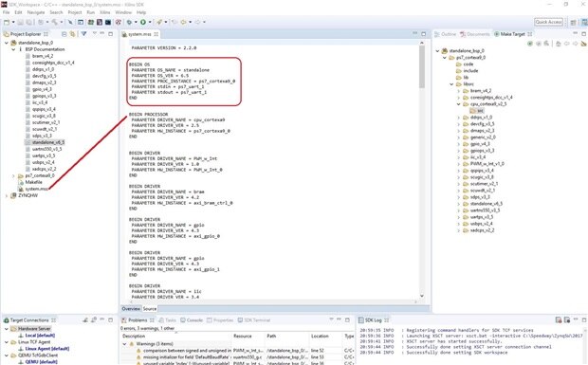Click the Open Perspective icon
This screenshot has width=588, height=365.
coord(573,22)
